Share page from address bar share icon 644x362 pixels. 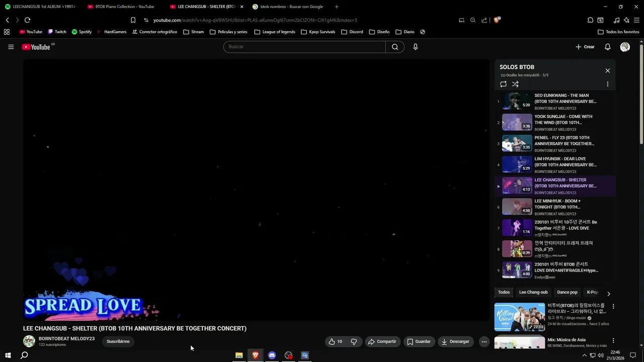[484, 20]
